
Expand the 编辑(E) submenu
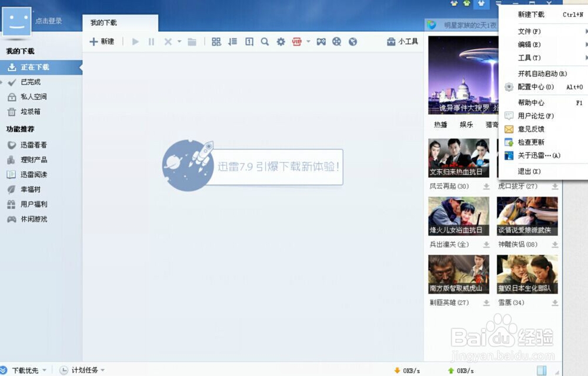click(x=544, y=45)
